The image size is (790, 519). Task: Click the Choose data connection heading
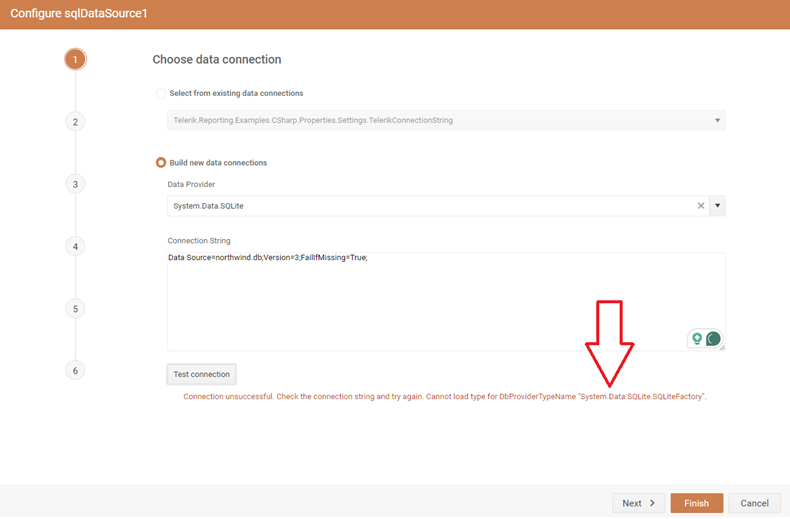point(217,59)
